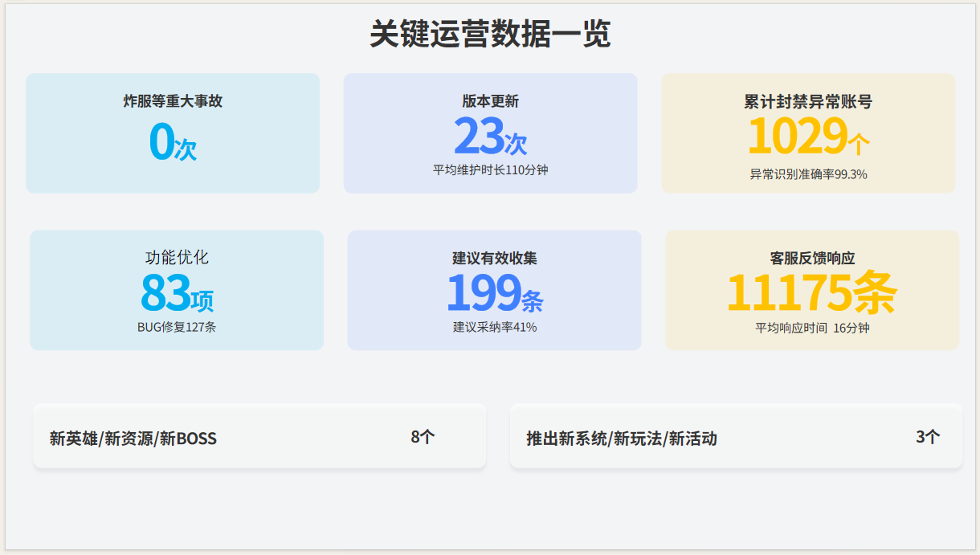Select the 199条 suggestions figure
The height and width of the screenshot is (555, 980).
pos(494,294)
